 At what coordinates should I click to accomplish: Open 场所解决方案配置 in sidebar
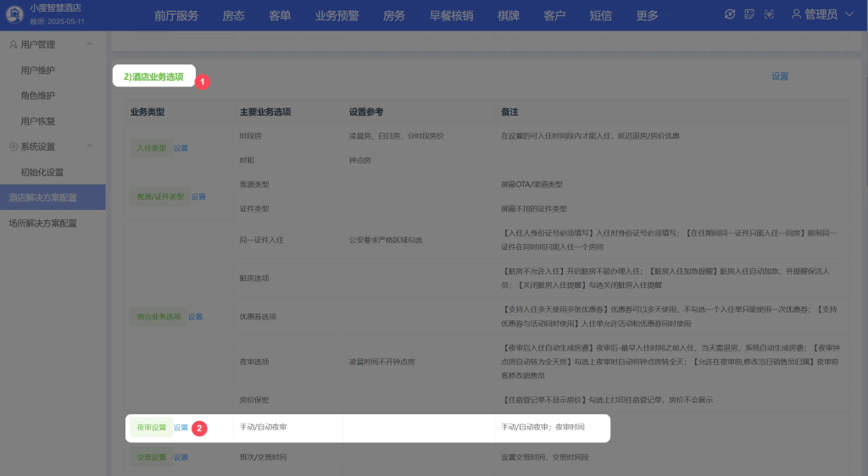pyautogui.click(x=42, y=224)
